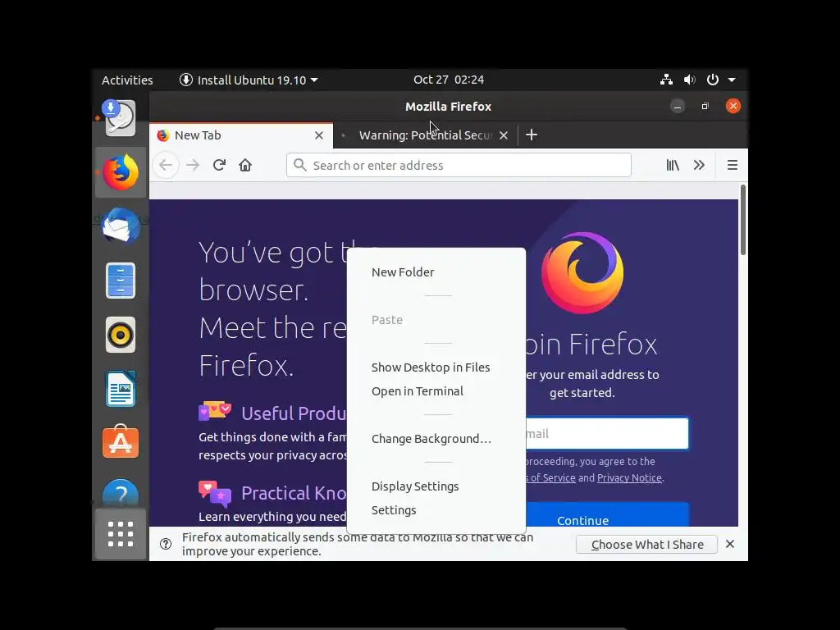Screen dimensions: 840x630
Task: Reload the current page
Action: [x=219, y=165]
